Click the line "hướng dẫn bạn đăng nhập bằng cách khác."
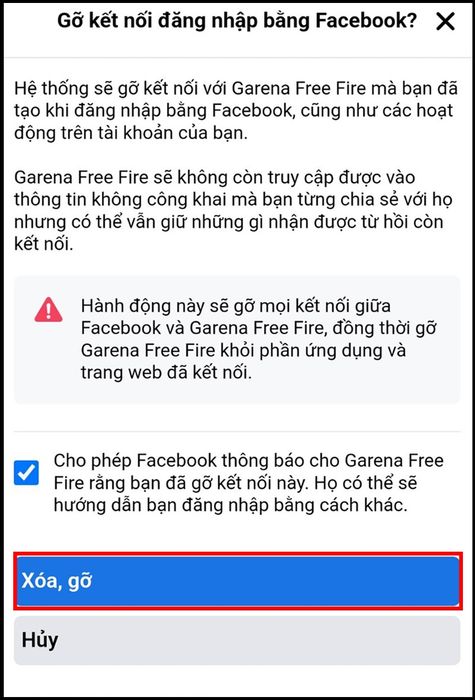 coord(231,507)
